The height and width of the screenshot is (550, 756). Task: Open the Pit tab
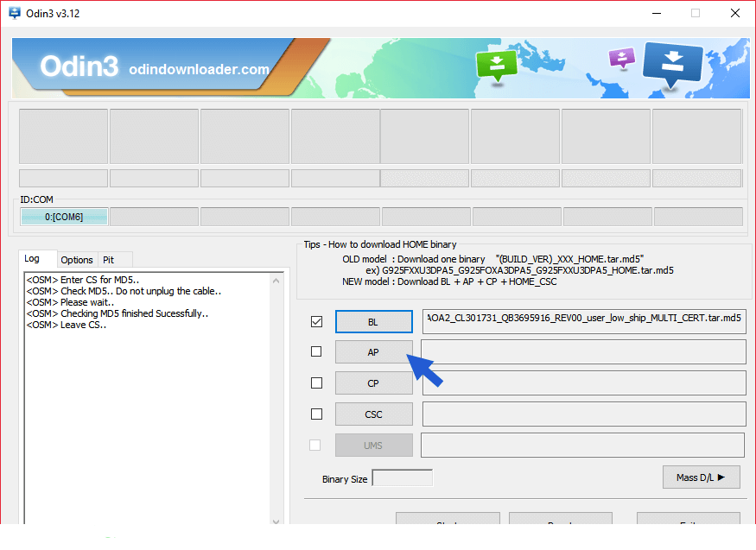click(x=115, y=260)
